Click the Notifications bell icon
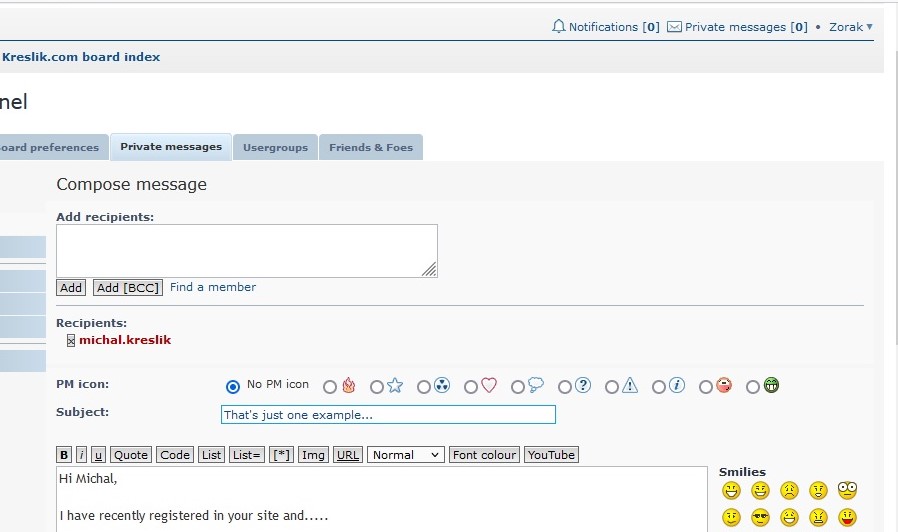The width and height of the screenshot is (898, 532). 558,26
